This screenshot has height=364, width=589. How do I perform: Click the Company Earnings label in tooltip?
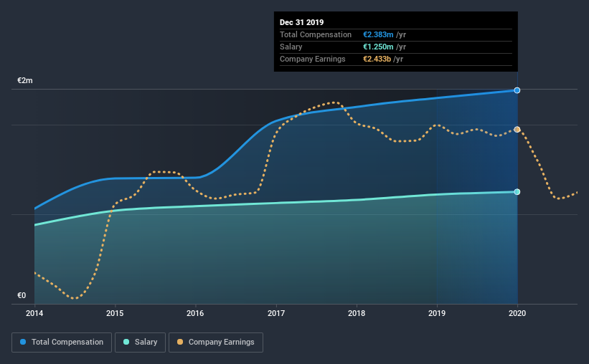(x=313, y=59)
